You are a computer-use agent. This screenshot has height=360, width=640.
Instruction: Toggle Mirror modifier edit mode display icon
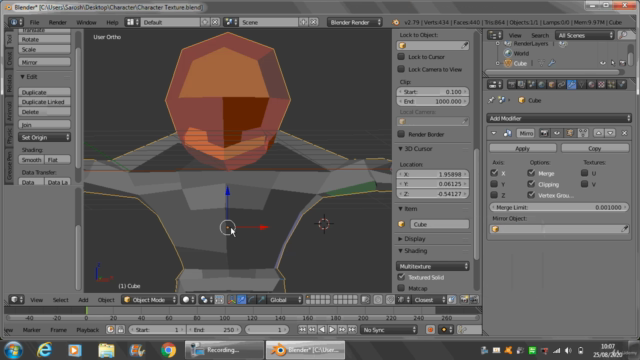coord(570,133)
